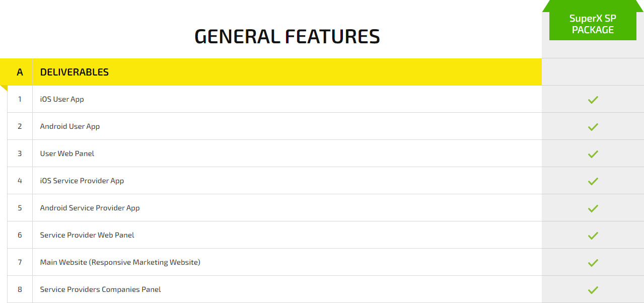This screenshot has width=644, height=303.
Task: Click the Service Providers Companies Panel label
Action: pos(101,289)
